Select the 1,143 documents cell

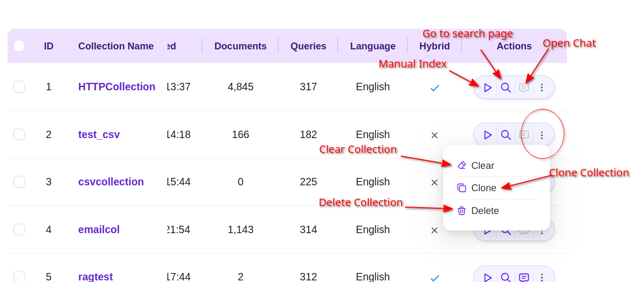click(x=241, y=229)
